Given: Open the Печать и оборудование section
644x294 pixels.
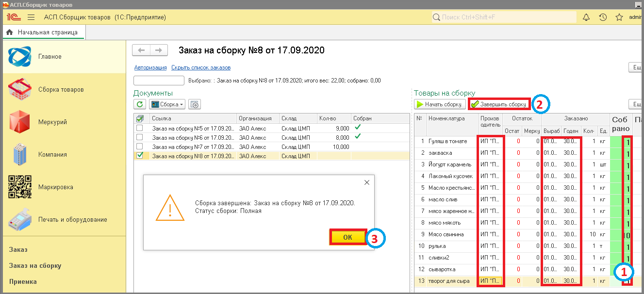Looking at the screenshot, I should [x=63, y=219].
